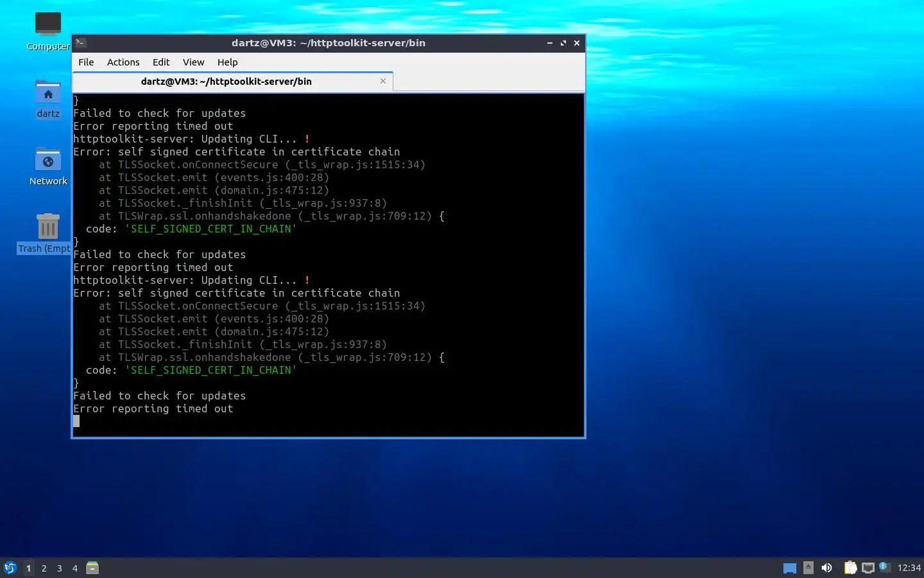Click the last 'Failed to check for updates' line
Screen dimensions: 924x578
click(160, 396)
